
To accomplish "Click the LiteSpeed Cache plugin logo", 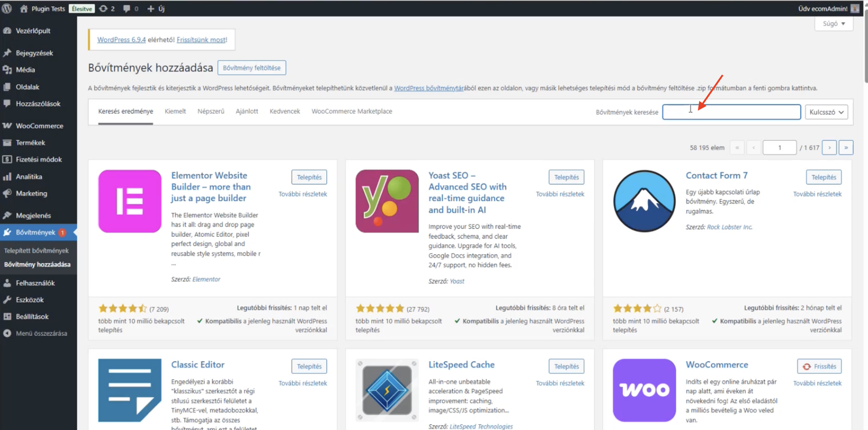I will tap(387, 390).
